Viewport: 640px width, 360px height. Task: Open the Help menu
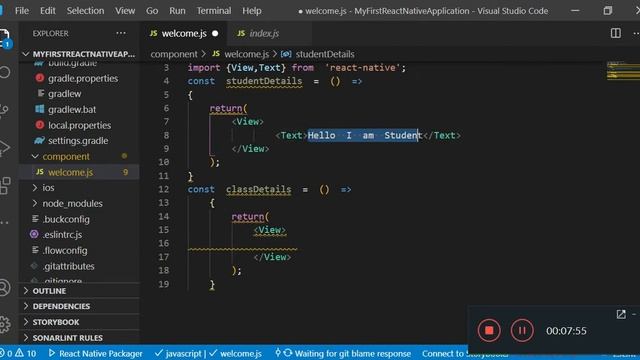pyautogui.click(x=251, y=11)
